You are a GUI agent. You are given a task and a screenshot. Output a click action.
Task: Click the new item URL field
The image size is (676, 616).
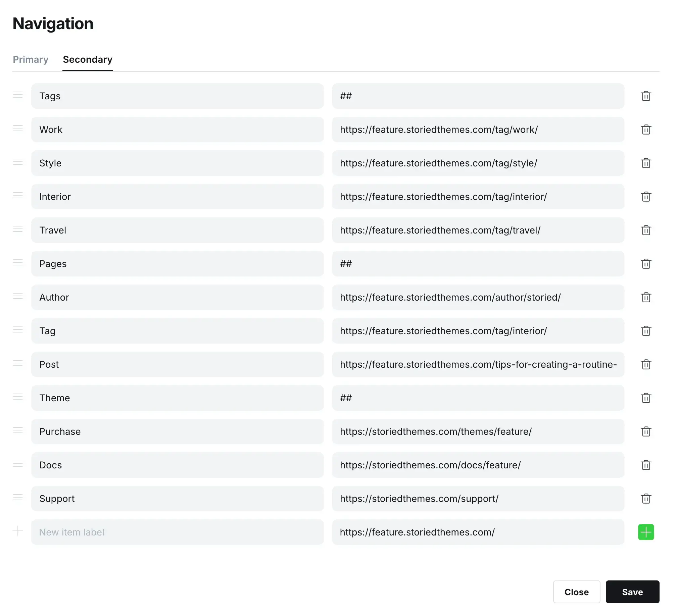click(478, 532)
